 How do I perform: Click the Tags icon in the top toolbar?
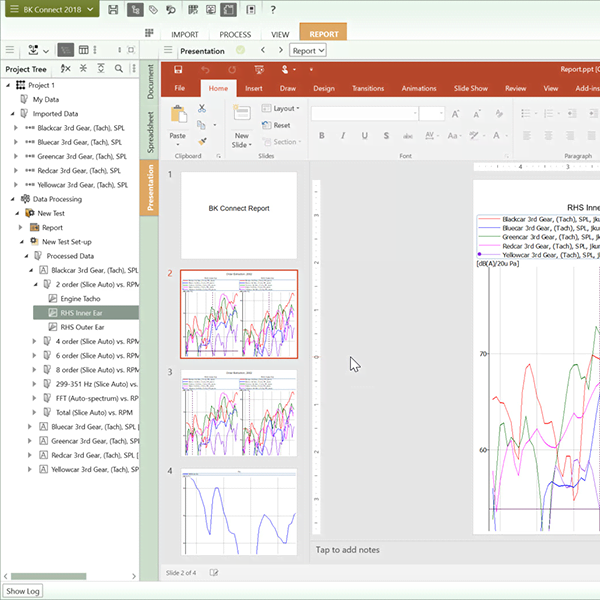tap(151, 10)
